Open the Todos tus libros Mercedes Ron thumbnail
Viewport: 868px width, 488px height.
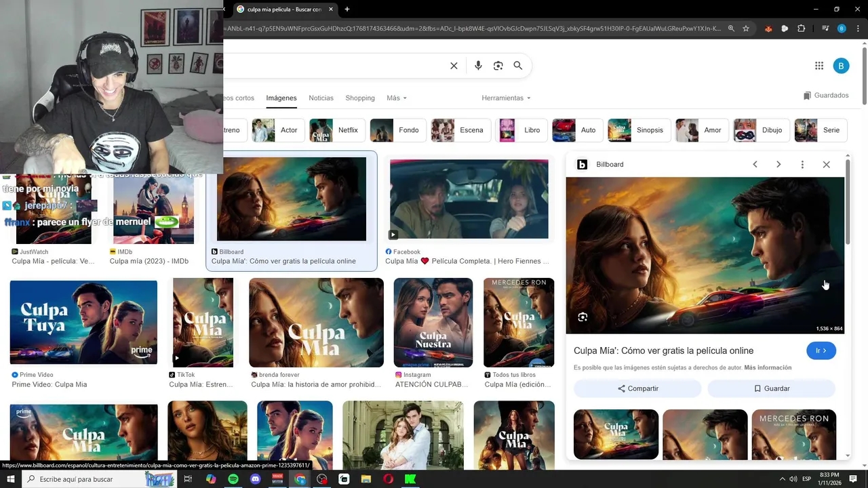[519, 322]
